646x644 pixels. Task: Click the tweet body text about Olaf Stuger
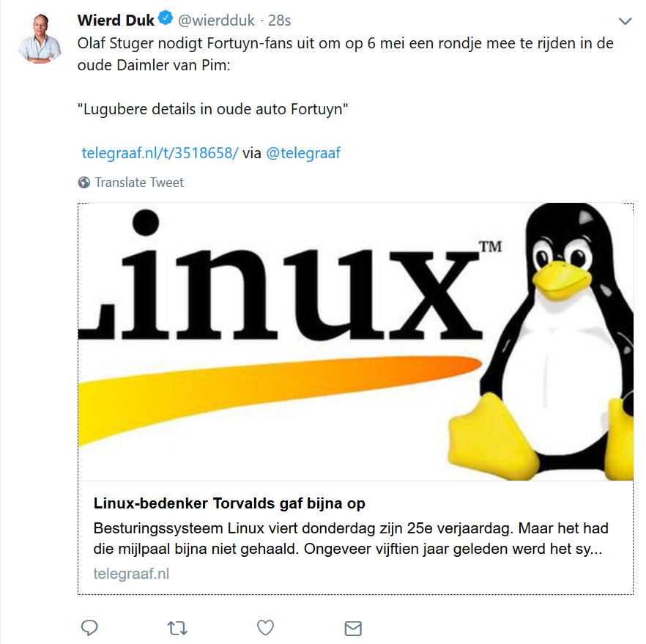(345, 54)
